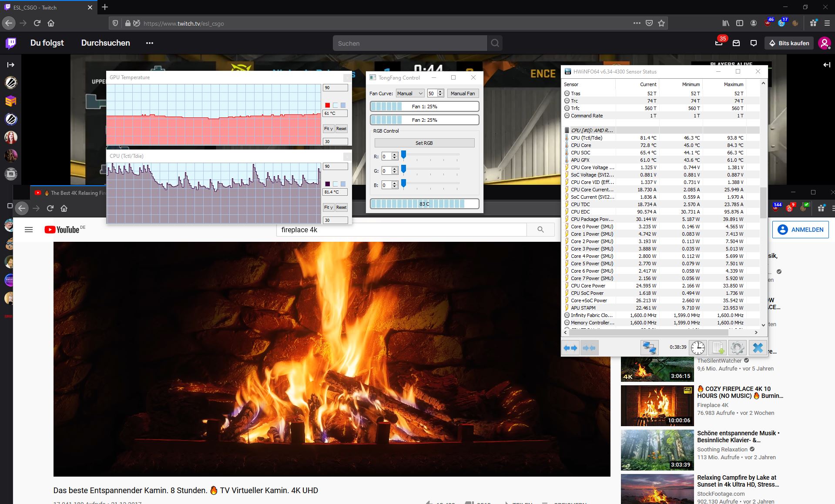Click the G color slider handle
Viewport: 835px width, 504px height.
coord(404,169)
